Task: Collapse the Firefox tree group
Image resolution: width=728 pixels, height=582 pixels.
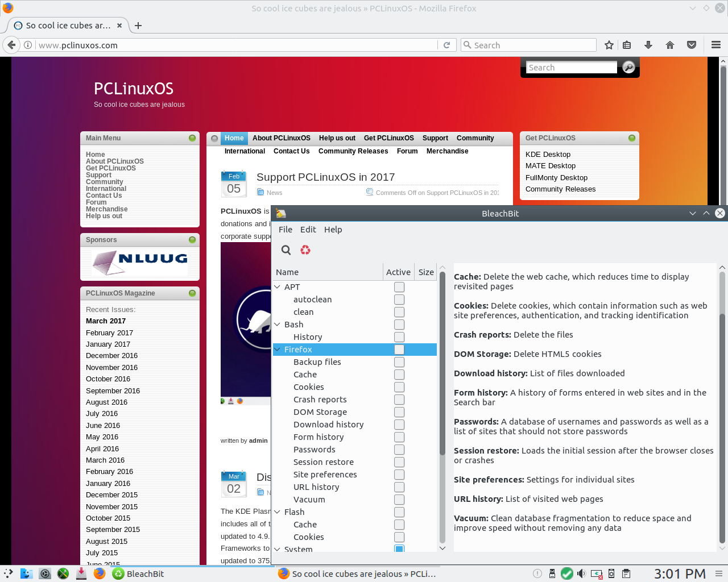Action: pos(278,350)
